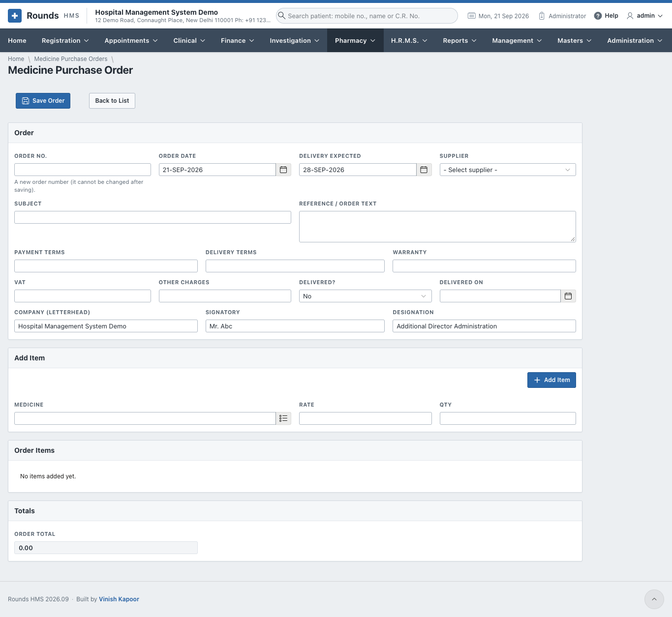Viewport: 672px width, 617px height.
Task: Click the Order Total value 0.00
Action: 106,548
